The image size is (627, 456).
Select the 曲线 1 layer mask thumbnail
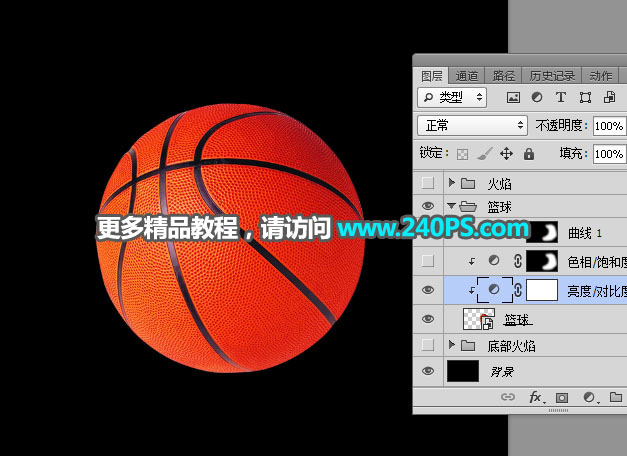point(542,232)
